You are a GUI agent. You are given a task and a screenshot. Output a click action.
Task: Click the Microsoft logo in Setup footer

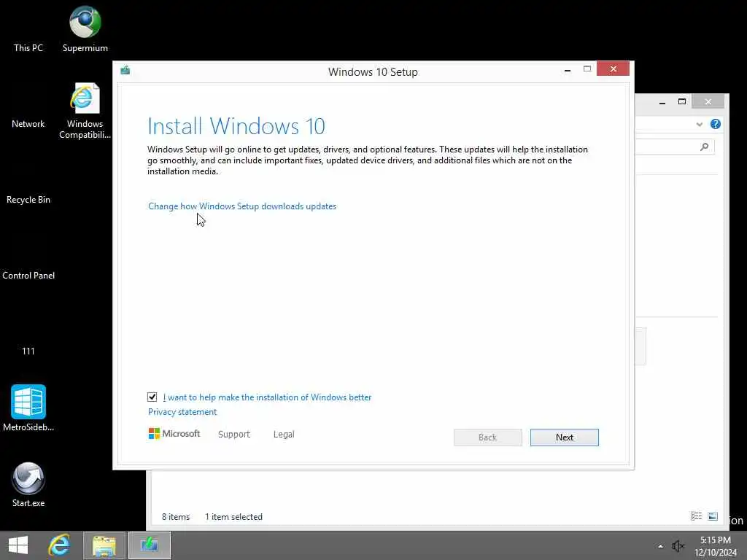[x=174, y=434]
